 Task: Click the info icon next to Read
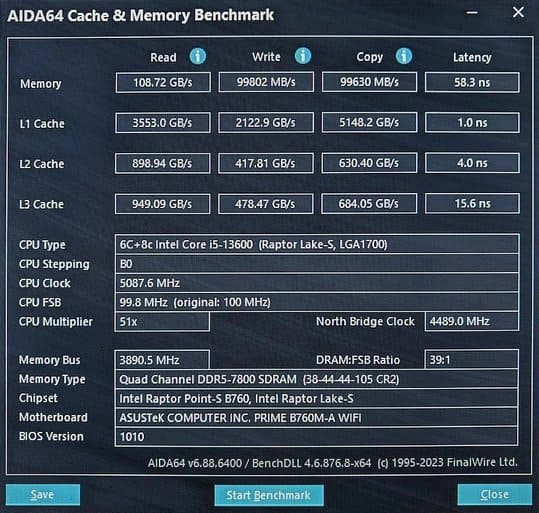coord(198,56)
